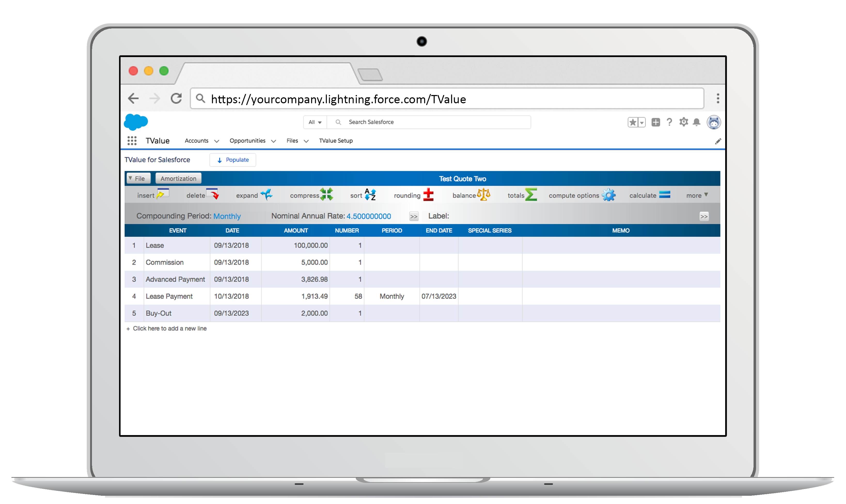
Task: Click the Salesforce cloud logo
Action: [136, 122]
